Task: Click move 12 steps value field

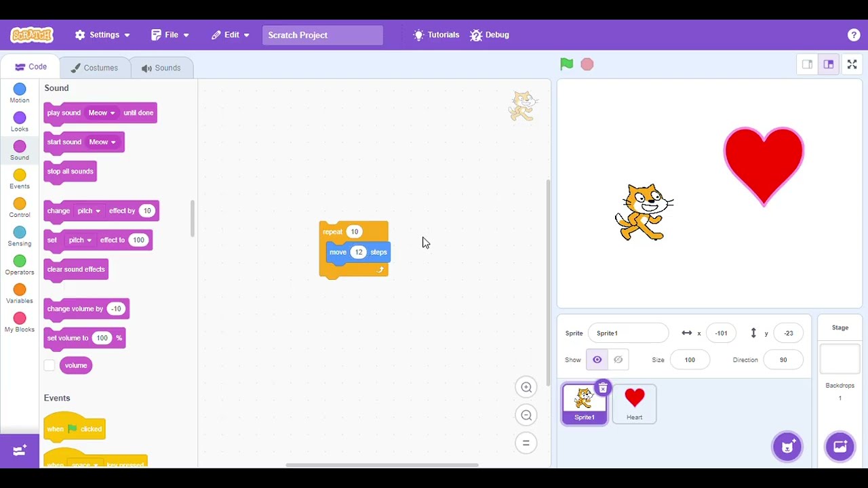Action: [x=359, y=252]
